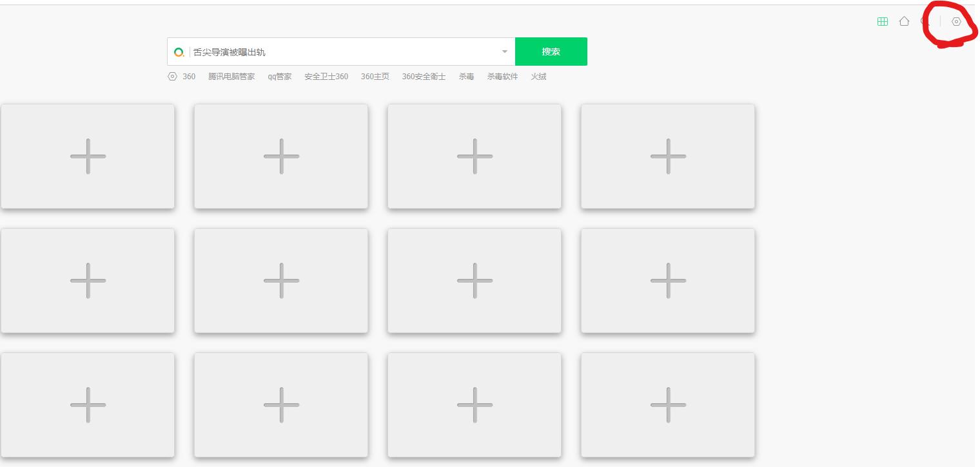This screenshot has width=980, height=467.
Task: Expand the search box dropdown arrow
Action: (504, 52)
